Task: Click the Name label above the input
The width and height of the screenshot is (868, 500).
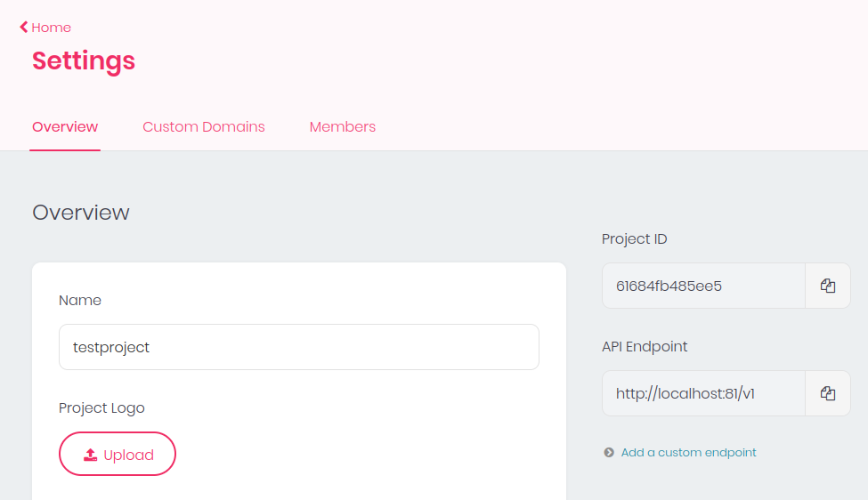Action: tap(80, 301)
